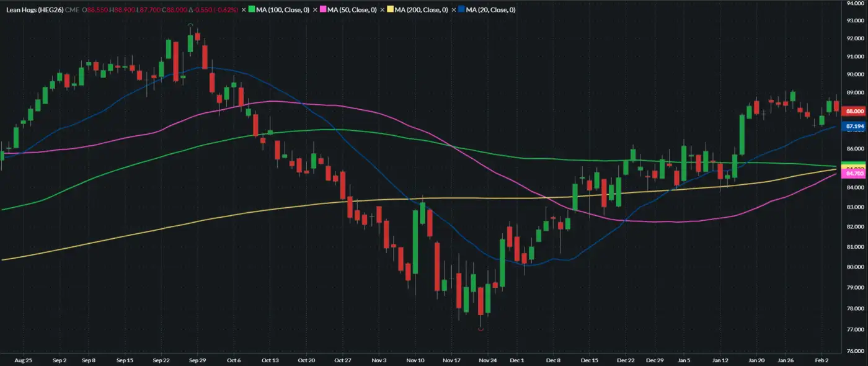
Task: Open the MA (100, Close, 0) label
Action: tap(283, 10)
